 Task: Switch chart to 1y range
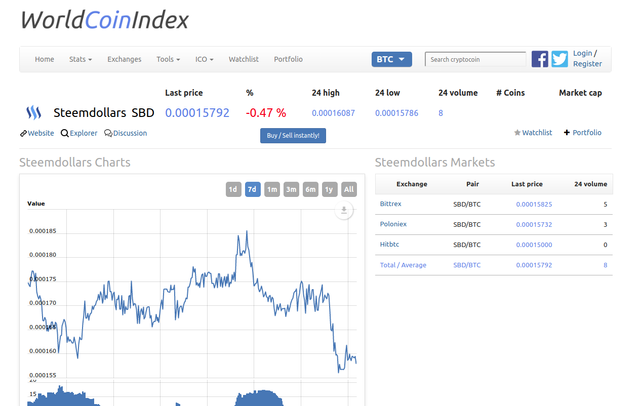(329, 189)
